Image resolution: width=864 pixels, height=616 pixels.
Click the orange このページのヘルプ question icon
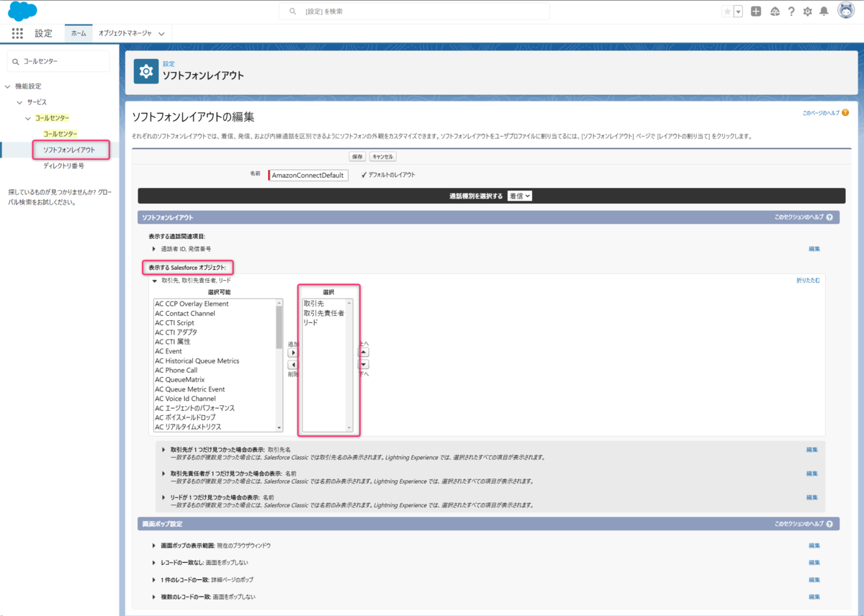(x=845, y=113)
